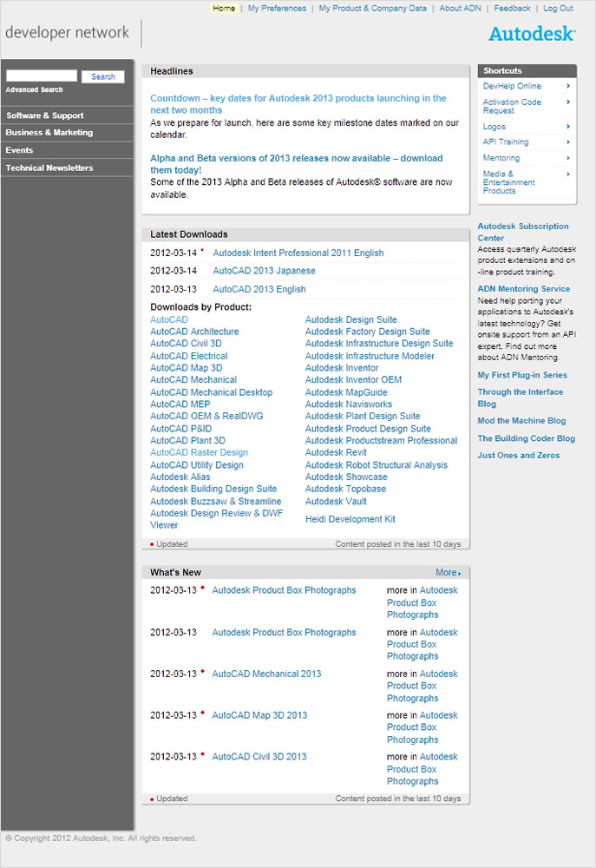This screenshot has height=868, width=596.
Task: Open More link in What's New header
Action: [448, 573]
